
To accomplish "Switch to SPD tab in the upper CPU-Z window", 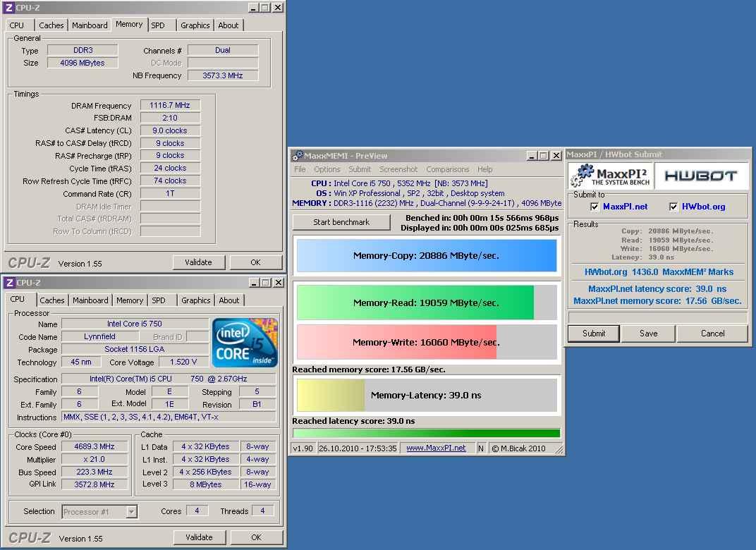I will 158,25.
